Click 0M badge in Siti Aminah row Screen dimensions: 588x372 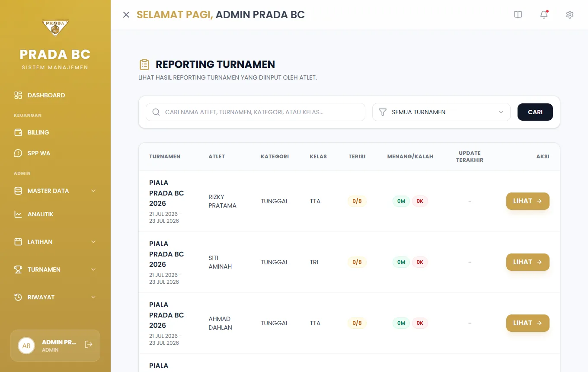click(401, 262)
